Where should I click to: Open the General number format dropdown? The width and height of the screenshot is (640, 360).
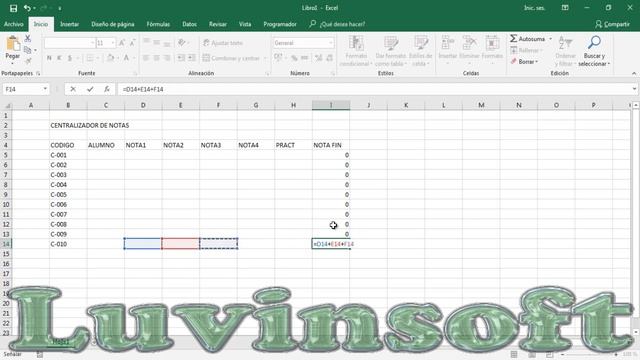[331, 43]
